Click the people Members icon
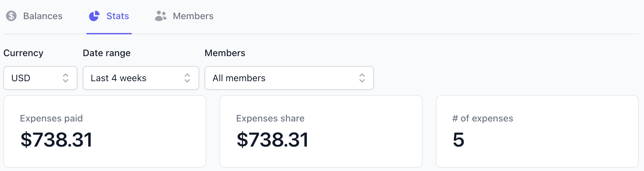 (x=161, y=16)
